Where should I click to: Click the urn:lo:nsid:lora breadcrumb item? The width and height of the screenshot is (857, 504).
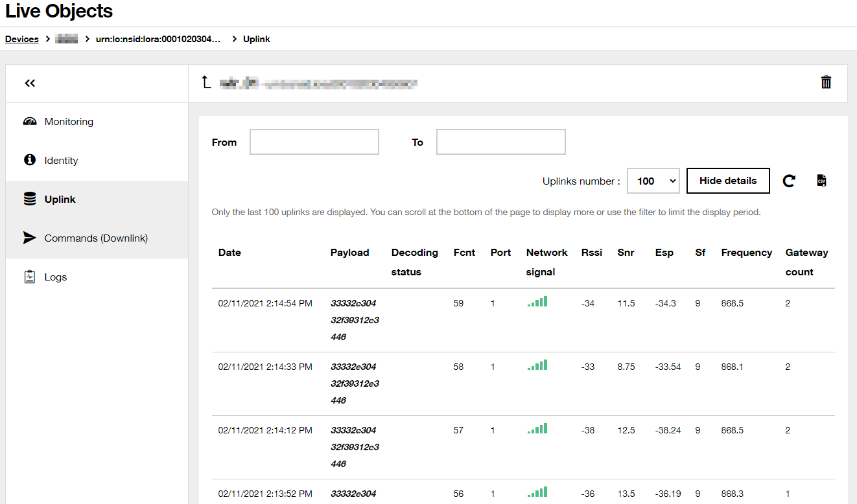tap(158, 40)
